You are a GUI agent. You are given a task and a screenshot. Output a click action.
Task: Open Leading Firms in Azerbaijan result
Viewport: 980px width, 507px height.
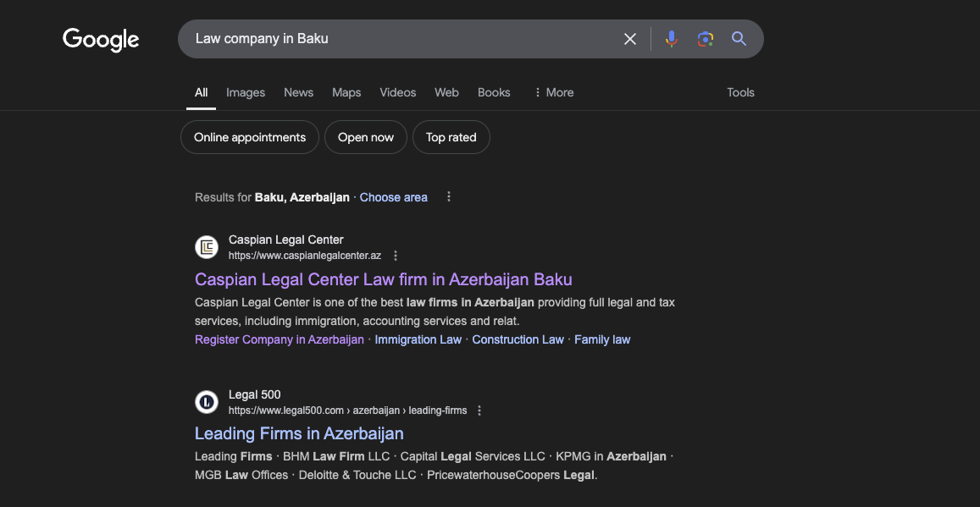coord(299,433)
